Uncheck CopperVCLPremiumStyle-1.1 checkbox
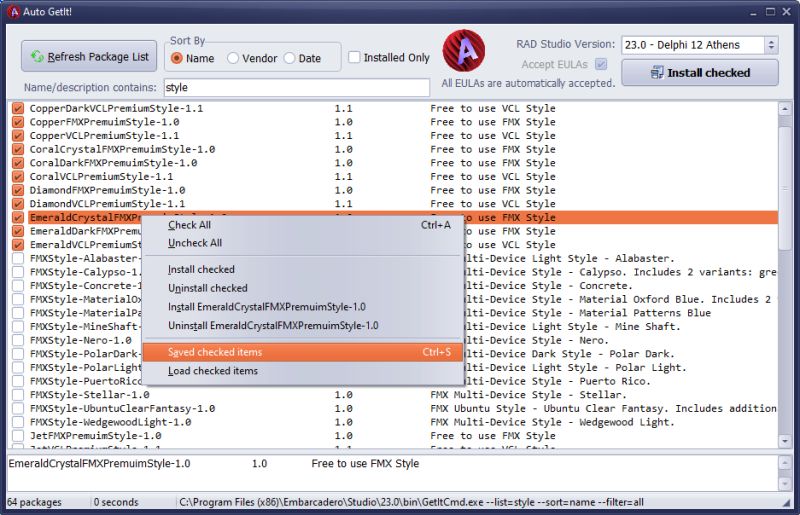This screenshot has width=800, height=515. (18, 136)
